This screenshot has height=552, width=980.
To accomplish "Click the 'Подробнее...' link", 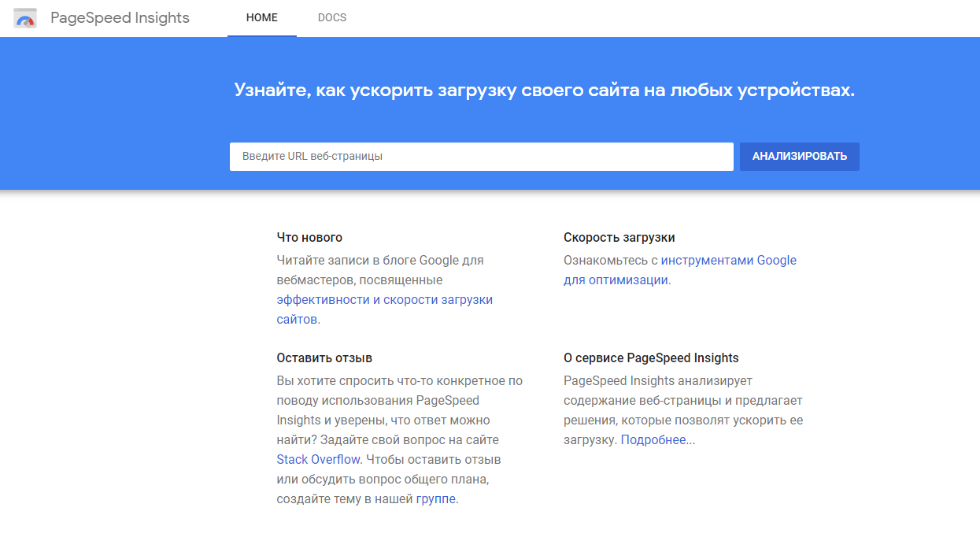I will [658, 440].
